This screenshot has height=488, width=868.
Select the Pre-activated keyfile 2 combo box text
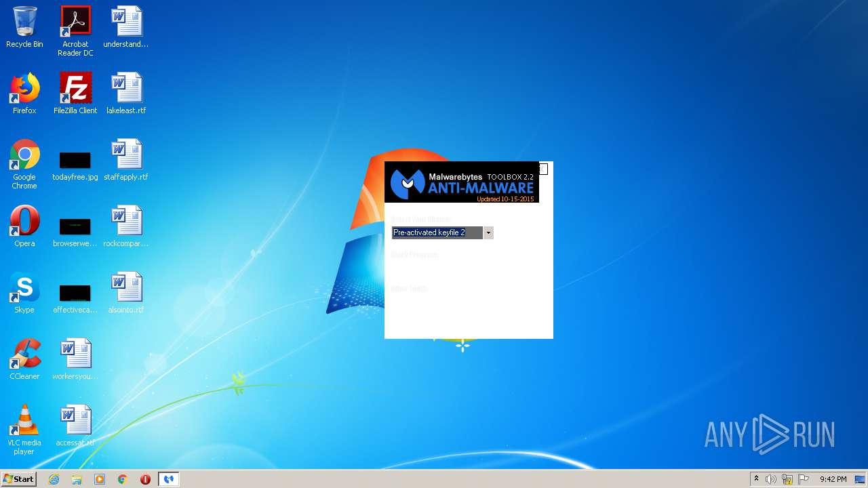437,232
